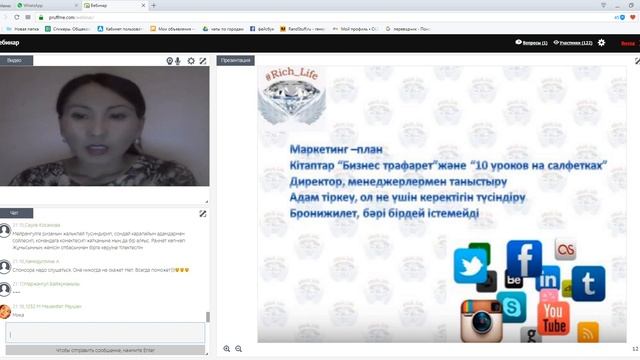Image resolution: width=640 pixels, height=360 pixels.
Task: Open the Кабинет пользователя bookmark
Action: tap(120, 29)
